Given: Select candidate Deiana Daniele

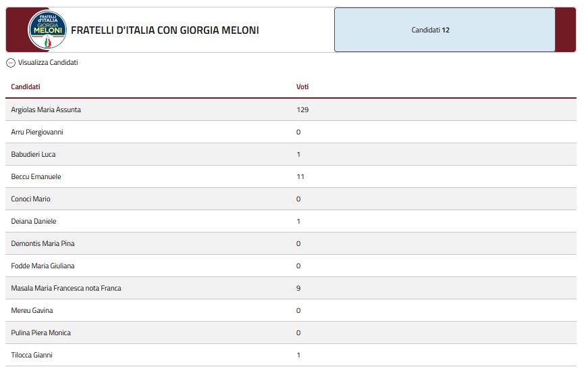Looking at the screenshot, I should (34, 221).
